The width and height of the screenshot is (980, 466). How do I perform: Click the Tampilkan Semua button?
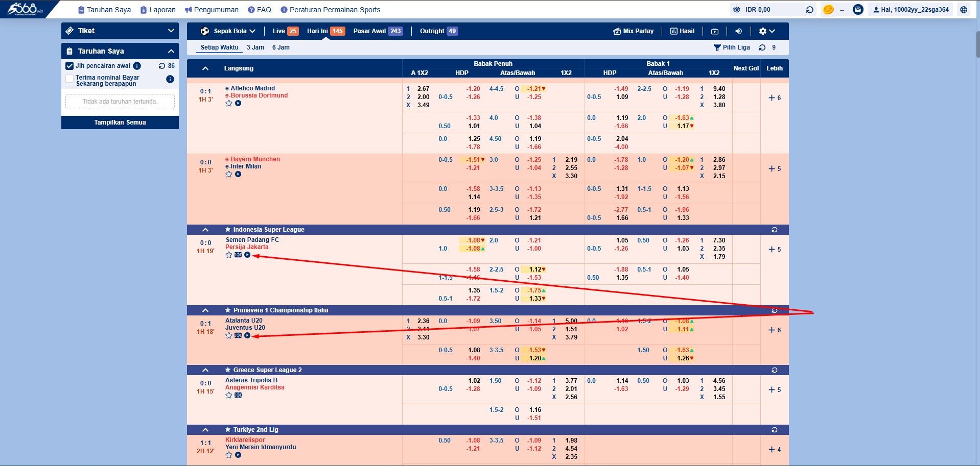click(120, 122)
